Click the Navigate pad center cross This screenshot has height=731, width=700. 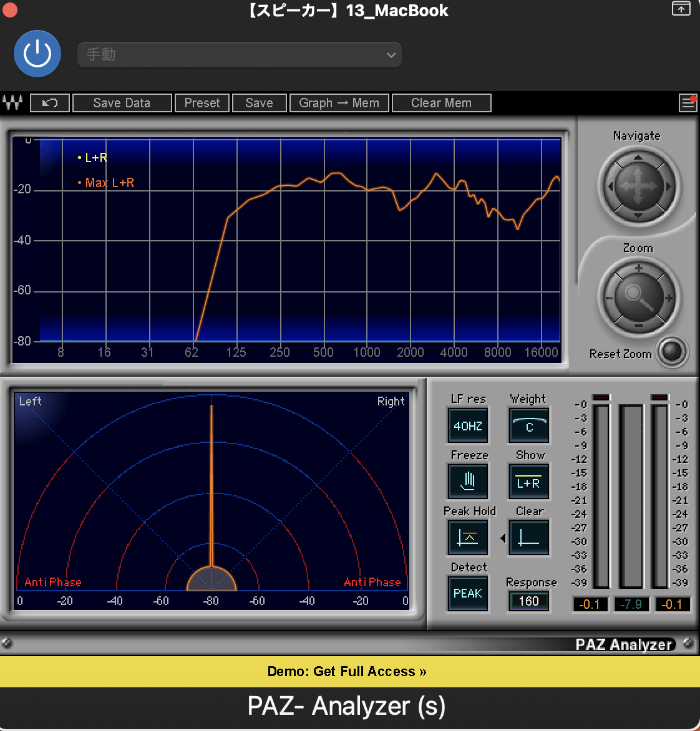tap(638, 186)
